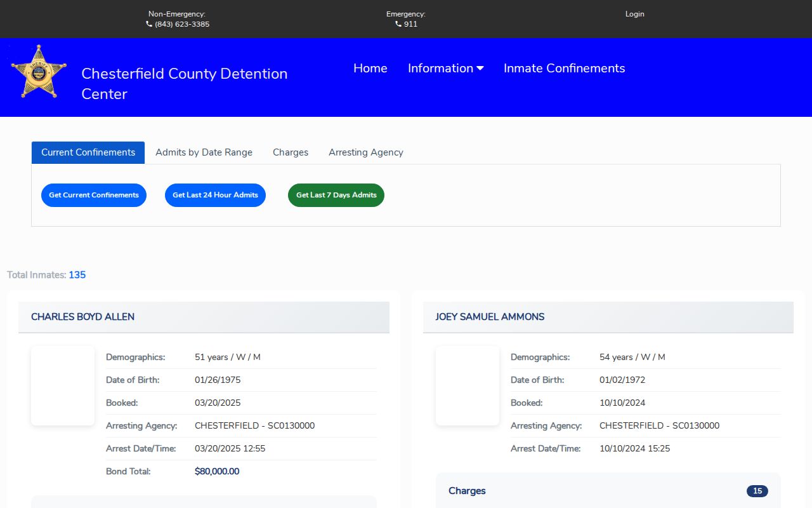Select the Current Confinements tab
812x508 pixels.
(88, 152)
